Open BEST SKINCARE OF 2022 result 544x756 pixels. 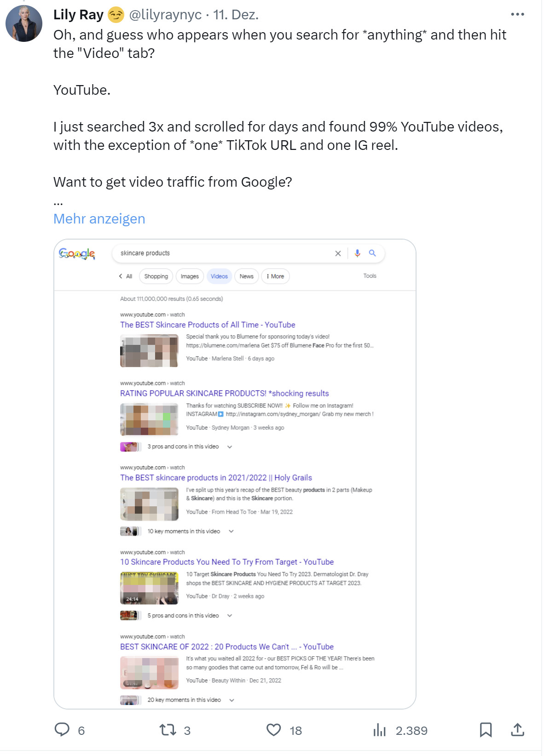[x=227, y=647]
